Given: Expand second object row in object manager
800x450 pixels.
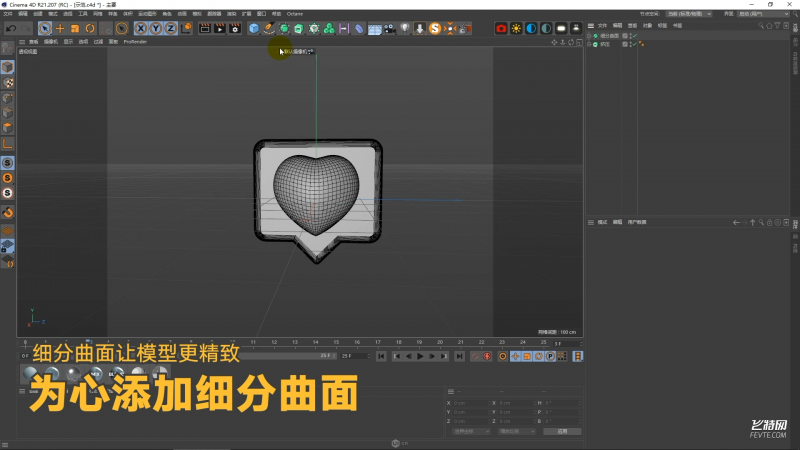Looking at the screenshot, I should [x=589, y=44].
